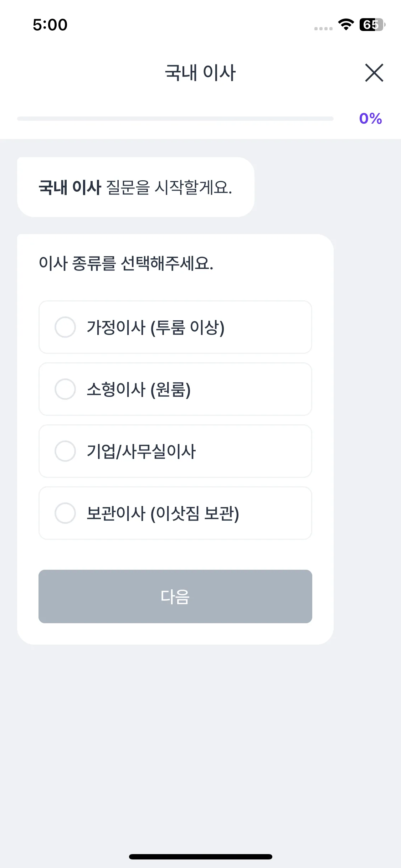This screenshot has height=868, width=401.
Task: Click the survey progress bar
Action: coord(175,119)
